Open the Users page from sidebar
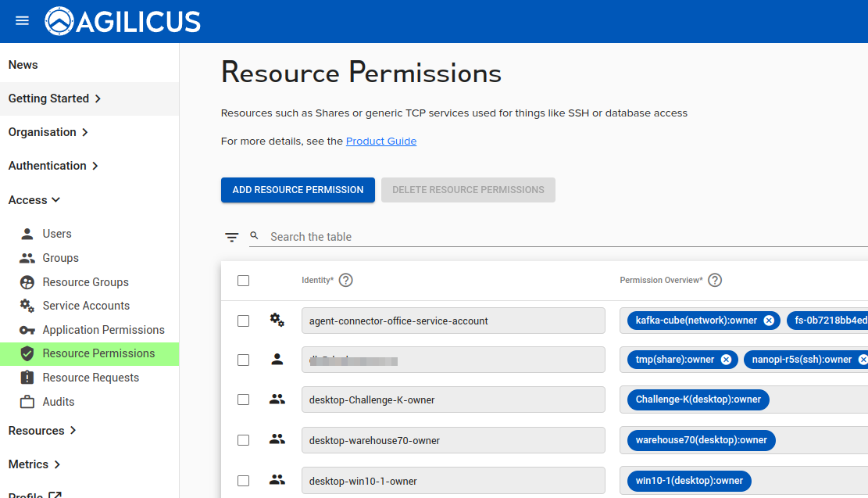 pyautogui.click(x=57, y=234)
